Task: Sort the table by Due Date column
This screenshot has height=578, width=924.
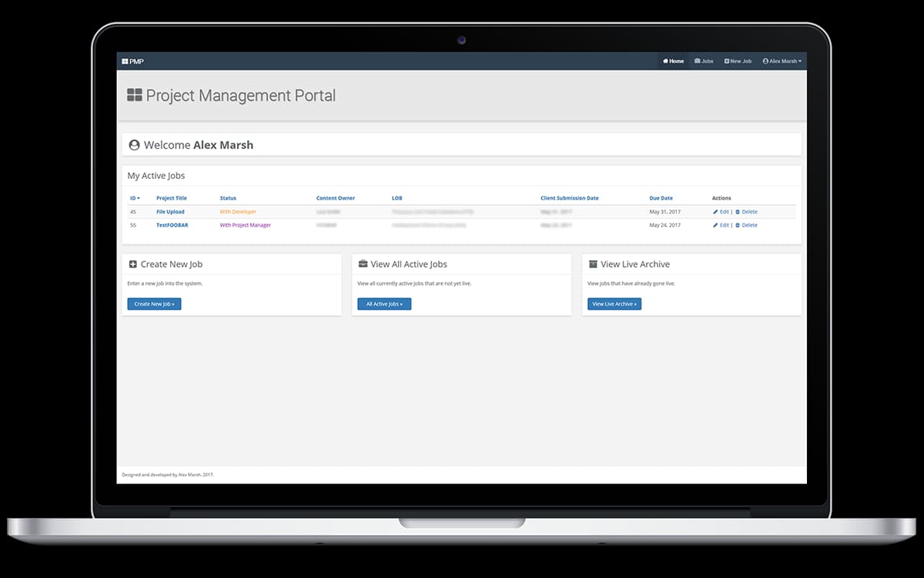Action: tap(661, 197)
